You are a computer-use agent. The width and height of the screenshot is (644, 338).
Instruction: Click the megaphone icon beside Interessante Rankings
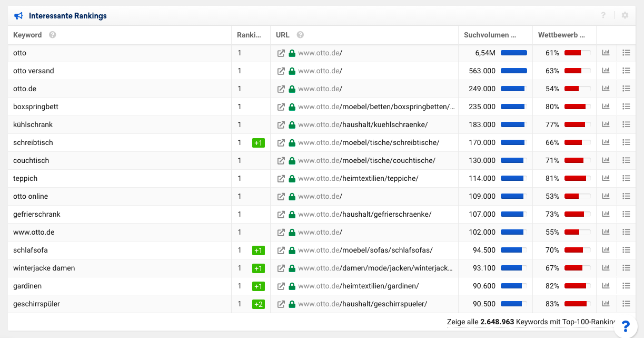coord(18,16)
